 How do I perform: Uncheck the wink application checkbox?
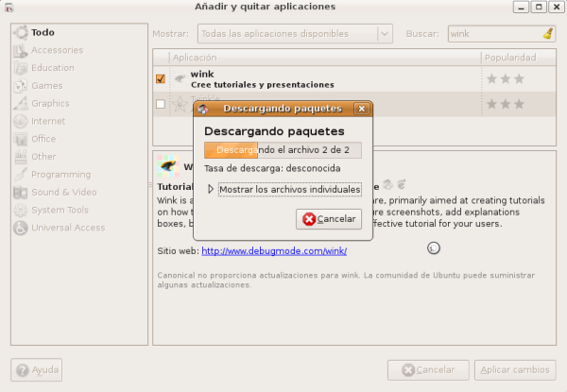point(161,79)
